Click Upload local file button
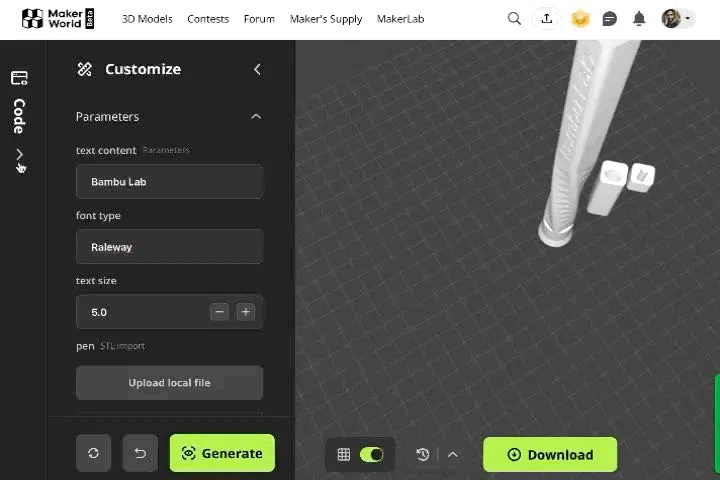The image size is (720, 480). pyautogui.click(x=169, y=383)
